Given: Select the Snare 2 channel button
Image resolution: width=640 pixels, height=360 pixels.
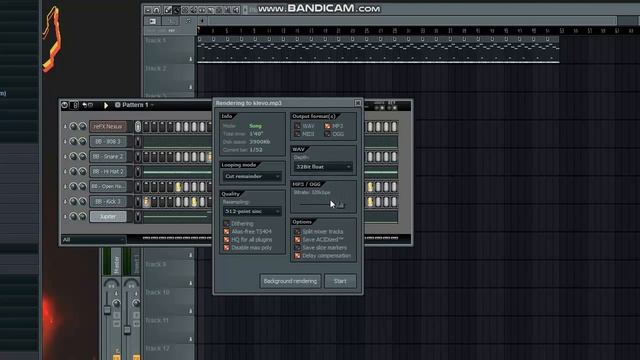Looking at the screenshot, I should coord(108,156).
